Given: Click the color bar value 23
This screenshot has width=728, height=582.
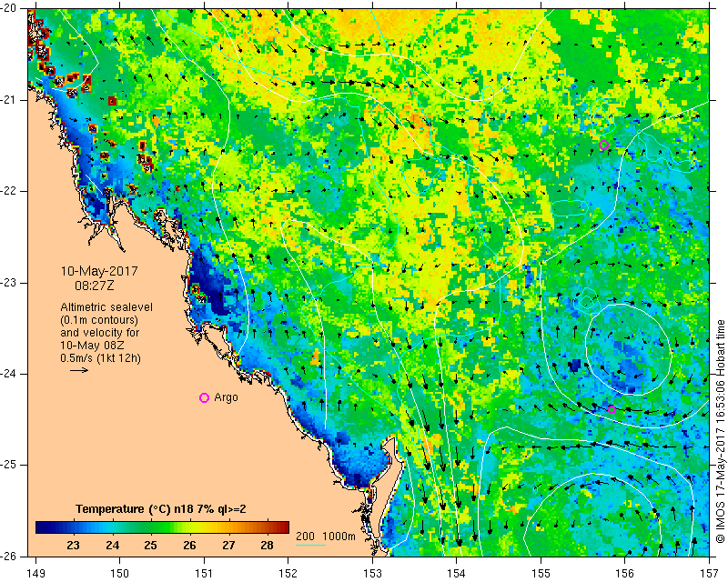Looking at the screenshot, I should coord(73,546).
